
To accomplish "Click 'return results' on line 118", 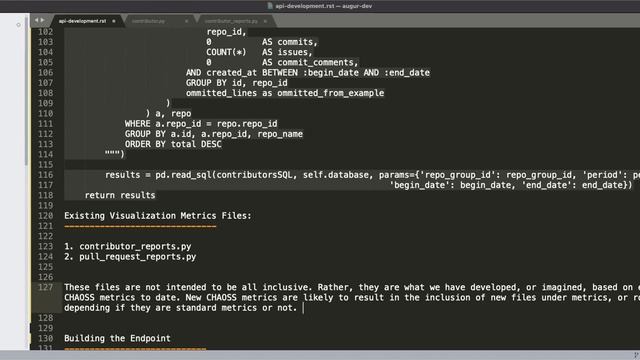I will point(120,195).
